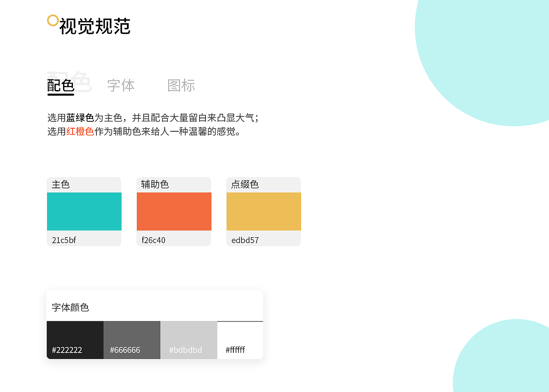Click the 辅助色 label
Screen dimensions: 549x392
click(155, 184)
